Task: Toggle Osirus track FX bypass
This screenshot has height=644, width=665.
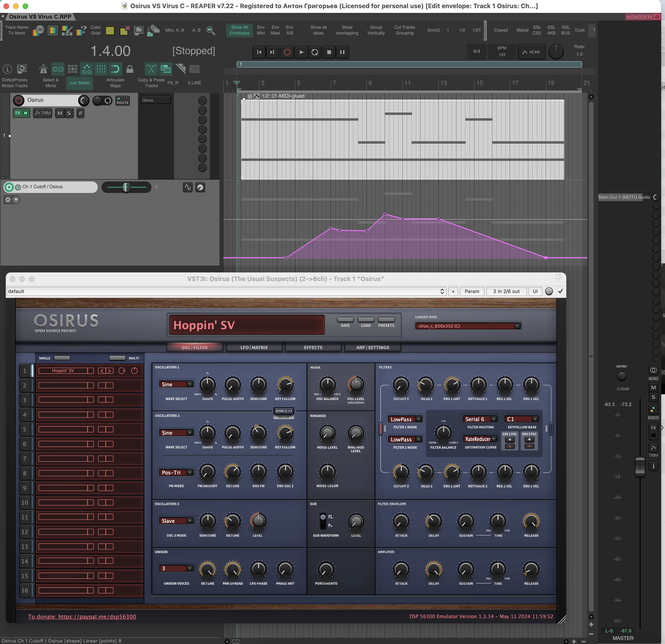Action: pyautogui.click(x=26, y=113)
